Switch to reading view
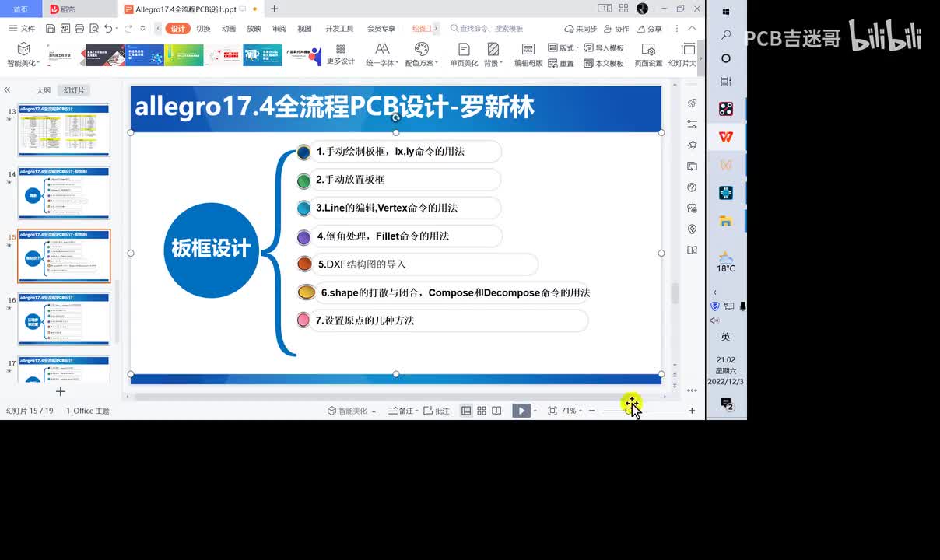 pyautogui.click(x=496, y=411)
